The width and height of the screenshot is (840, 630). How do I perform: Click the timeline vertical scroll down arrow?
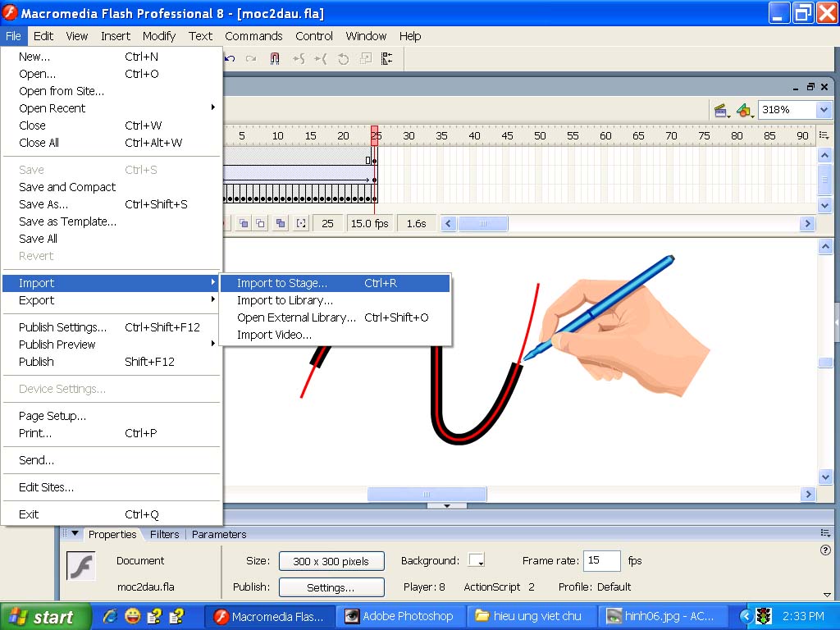(x=825, y=205)
